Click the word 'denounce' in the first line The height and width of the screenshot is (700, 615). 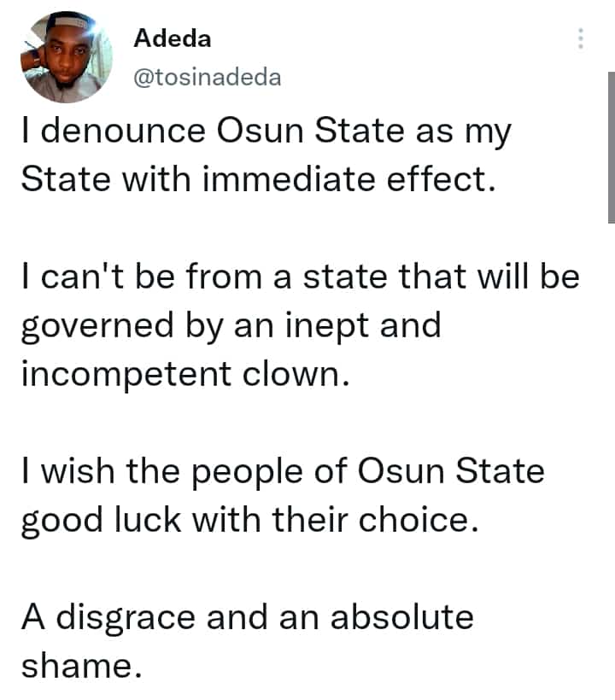click(124, 131)
